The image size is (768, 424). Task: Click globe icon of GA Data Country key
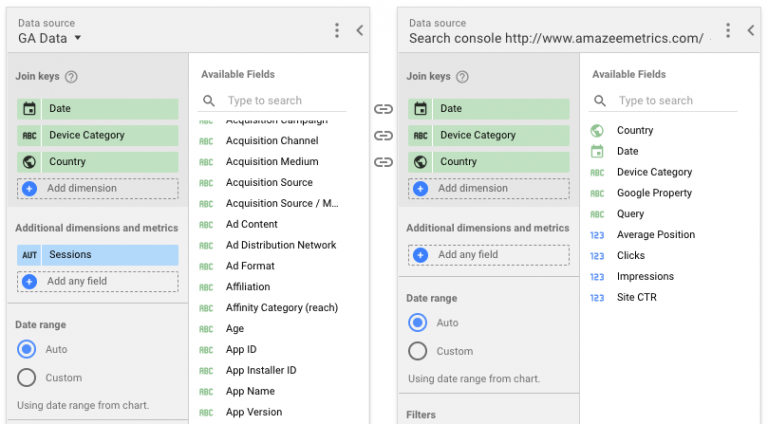click(x=29, y=162)
